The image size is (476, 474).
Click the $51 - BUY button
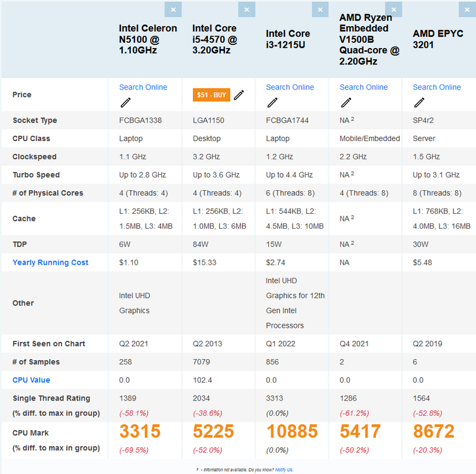(211, 95)
